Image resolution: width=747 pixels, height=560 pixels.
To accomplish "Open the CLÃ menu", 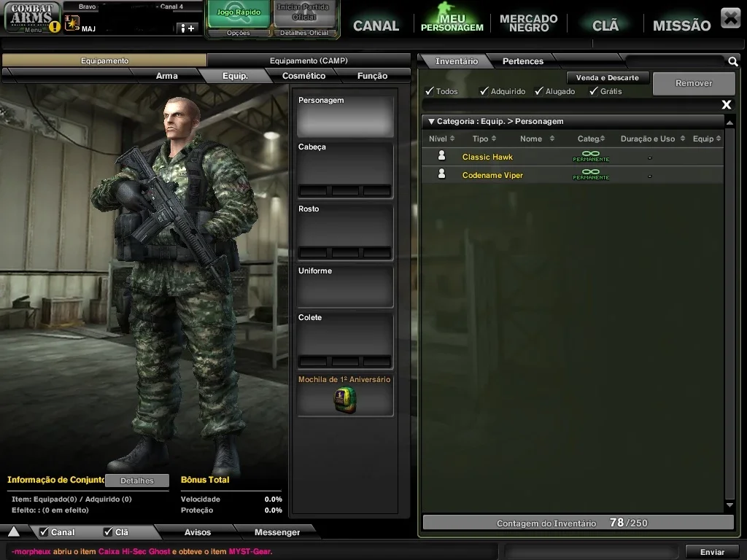I will 605,26.
